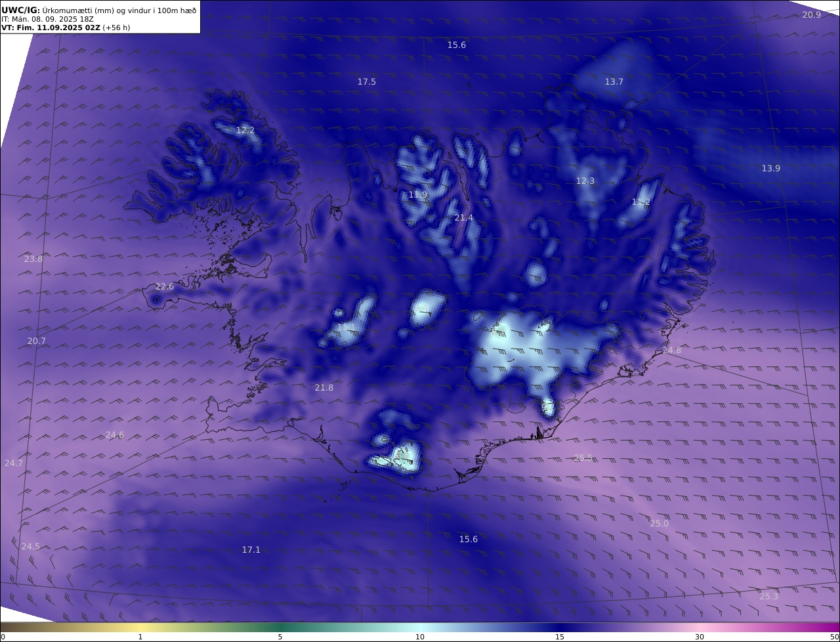This screenshot has height=642, width=840.
Task: Click the 15.6 value north of Iceland
Action: point(457,45)
